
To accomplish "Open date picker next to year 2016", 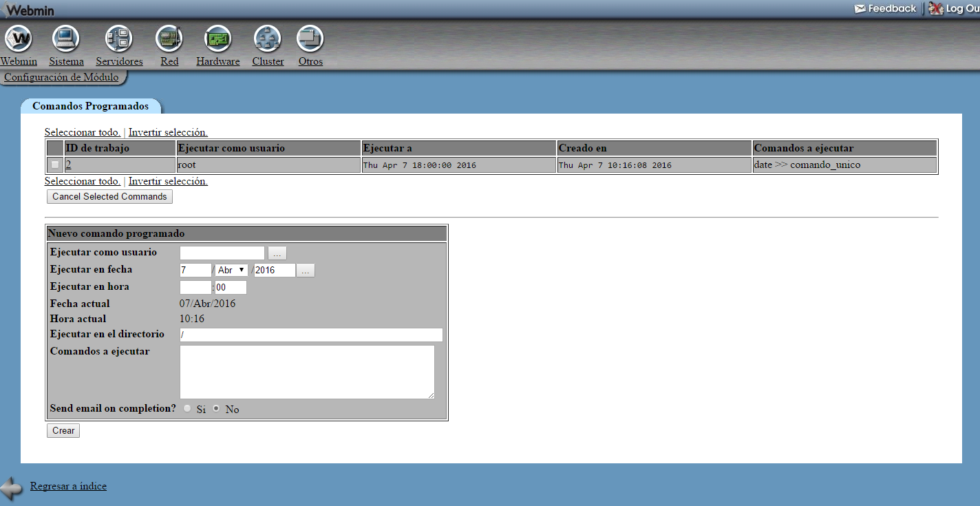I will [x=306, y=271].
